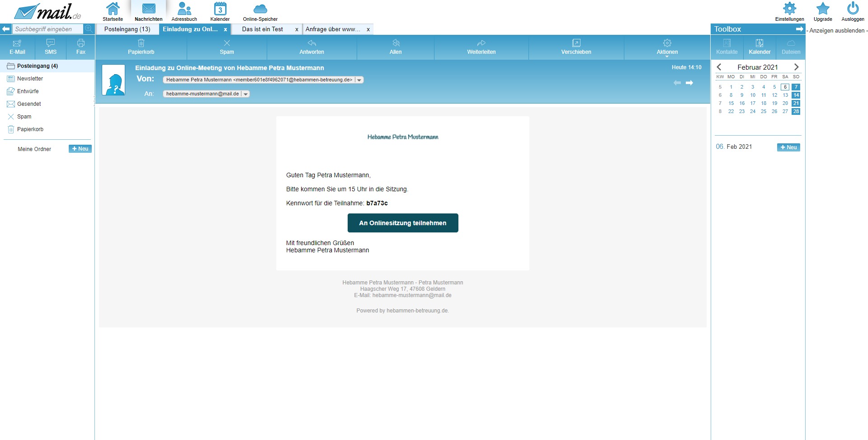Type in the Suchbegriff eingeben search field
Image resolution: width=868 pixels, height=440 pixels.
pos(47,29)
